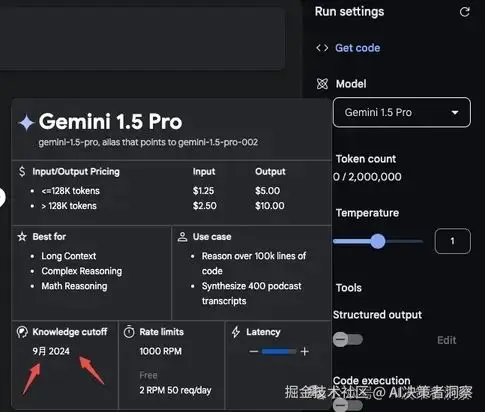
Task: Click the Tools section heading
Action: (349, 288)
